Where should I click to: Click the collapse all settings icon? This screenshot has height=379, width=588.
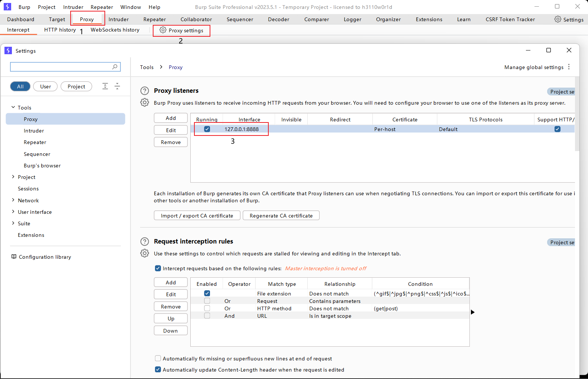pyautogui.click(x=117, y=86)
